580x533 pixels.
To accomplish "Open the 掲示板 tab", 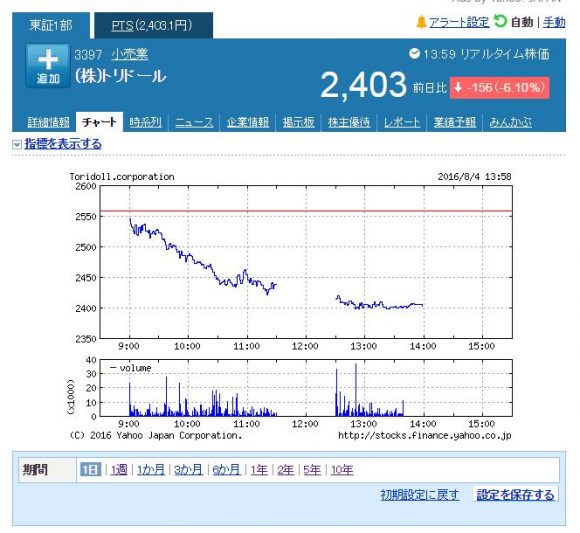I will tap(298, 122).
